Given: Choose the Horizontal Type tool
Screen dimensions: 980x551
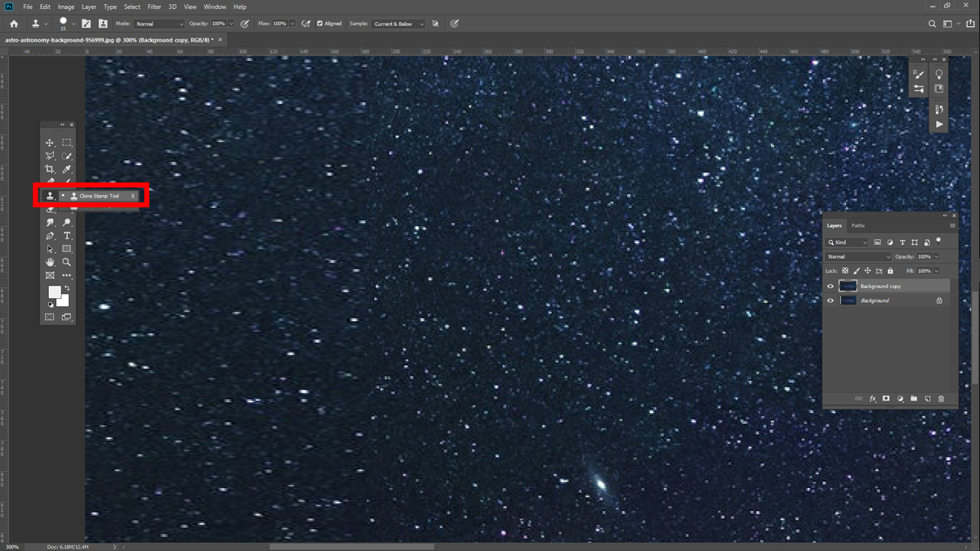Looking at the screenshot, I should tap(67, 236).
